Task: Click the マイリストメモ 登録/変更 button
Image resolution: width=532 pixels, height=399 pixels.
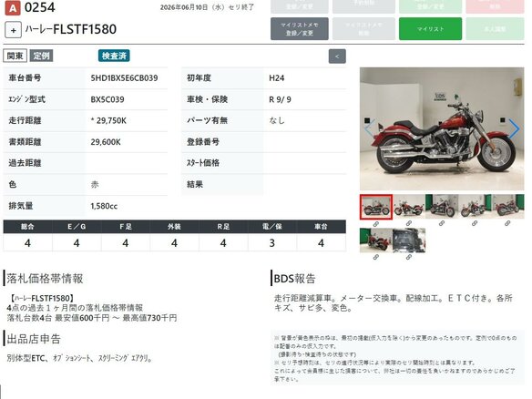Action: (299, 29)
